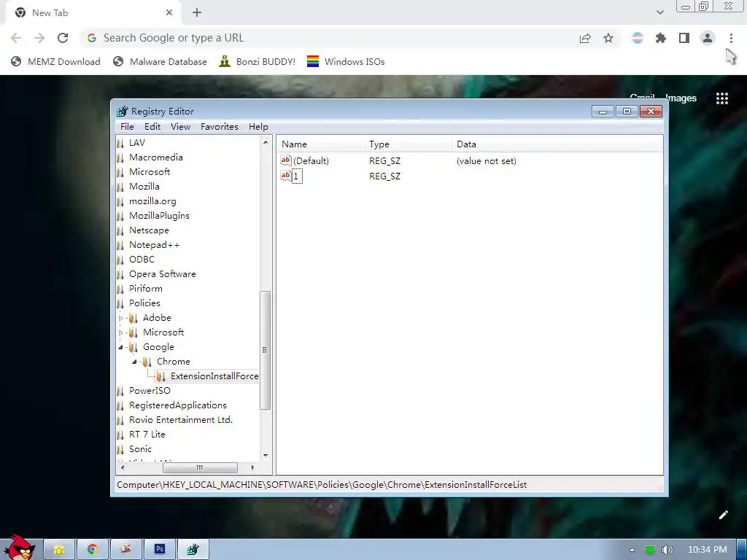Select the (Default) registry value
This screenshot has height=560, width=747.
(x=311, y=161)
